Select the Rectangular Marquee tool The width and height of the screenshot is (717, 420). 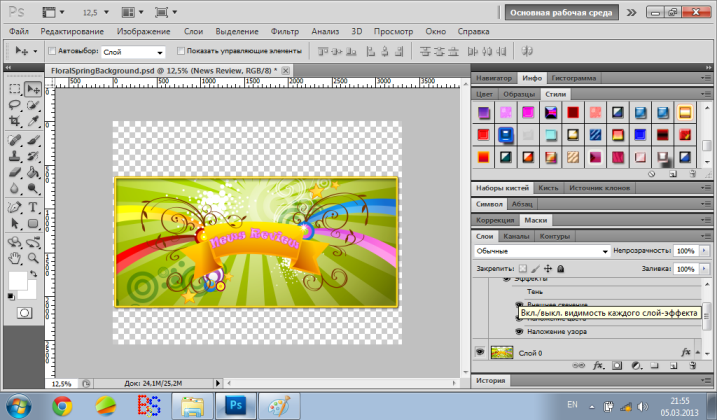point(15,88)
